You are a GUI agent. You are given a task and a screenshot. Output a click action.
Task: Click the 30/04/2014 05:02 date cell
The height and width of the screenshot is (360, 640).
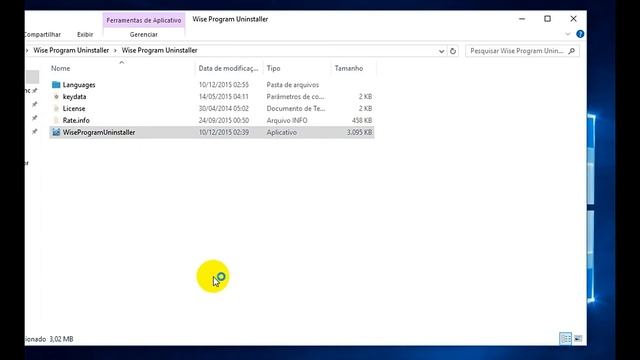tap(224, 109)
